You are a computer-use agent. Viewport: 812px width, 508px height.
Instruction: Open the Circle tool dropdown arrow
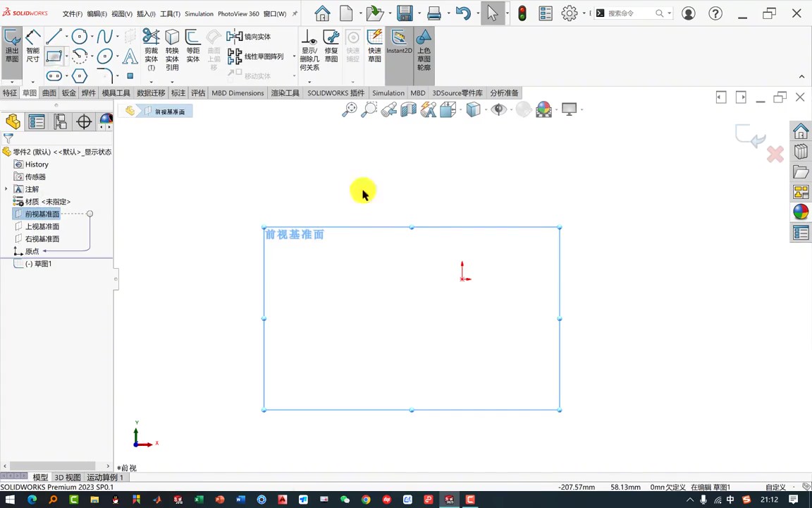[92, 36]
